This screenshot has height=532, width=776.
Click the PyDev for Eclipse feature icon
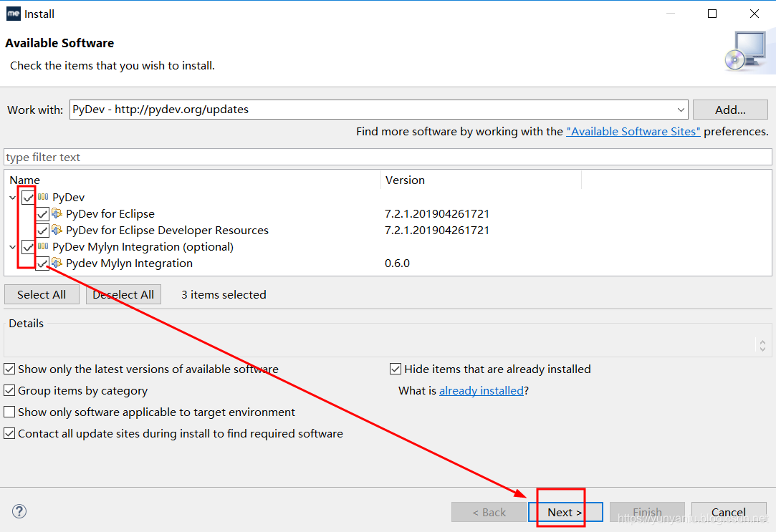pyautogui.click(x=57, y=213)
